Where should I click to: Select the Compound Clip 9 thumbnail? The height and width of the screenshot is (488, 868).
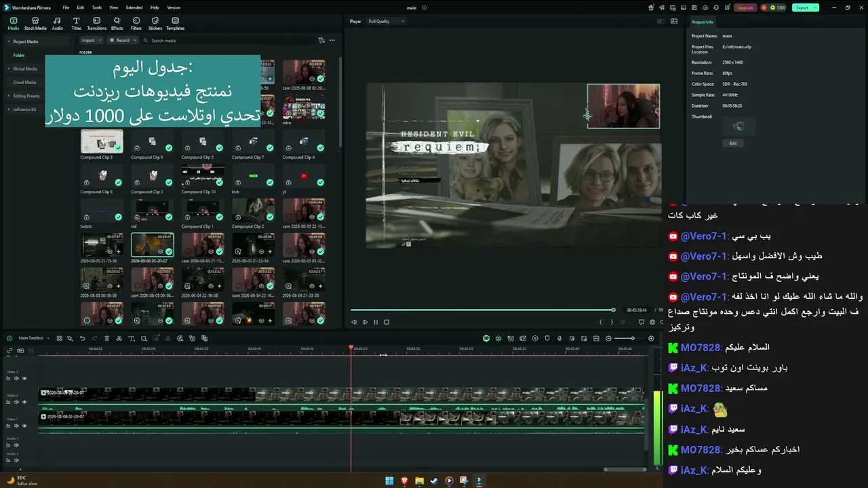coord(102,142)
